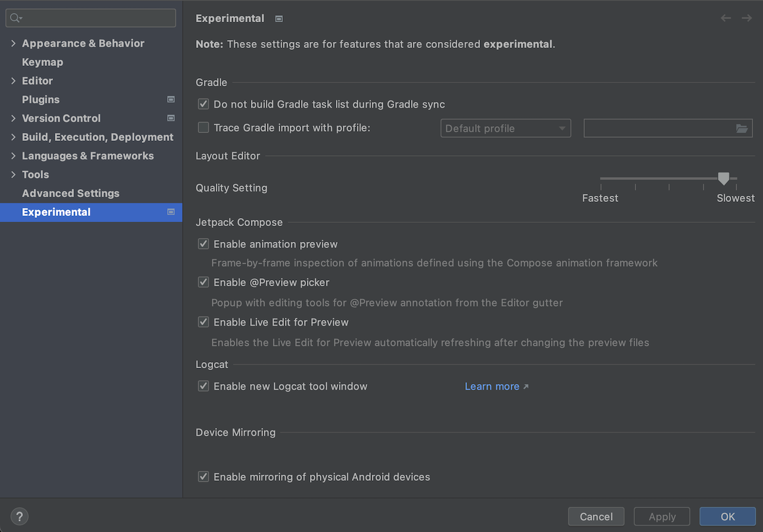
Task: Open the Plugins settings page
Action: click(41, 99)
